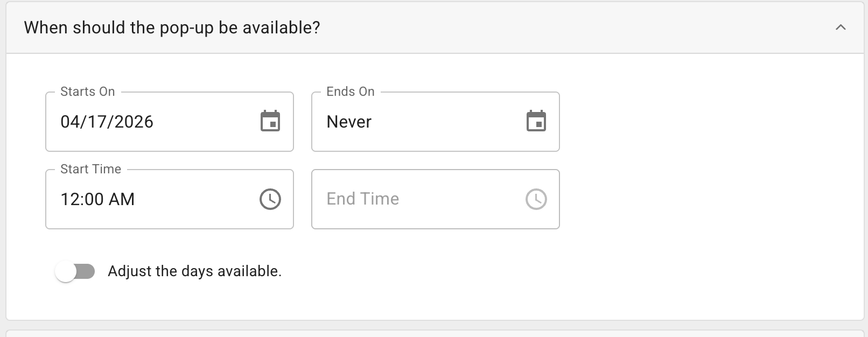Screen dimensions: 868x337
Task: Open the End Time clock picker icon
Action: [536, 199]
